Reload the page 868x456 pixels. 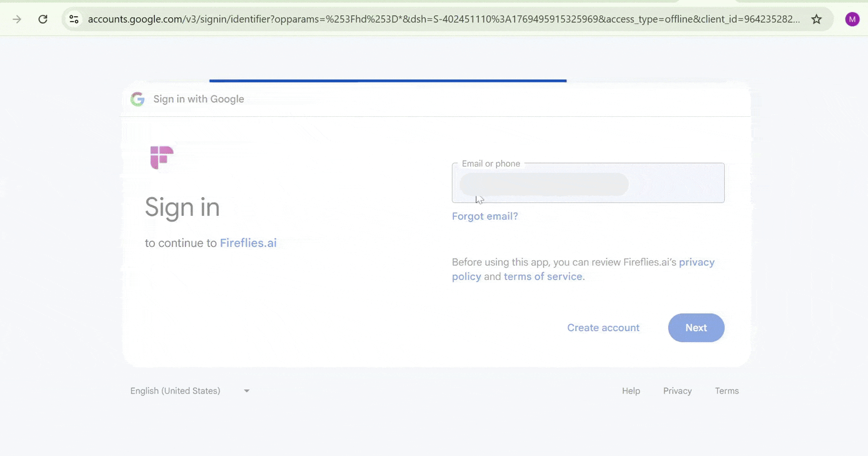[x=43, y=19]
